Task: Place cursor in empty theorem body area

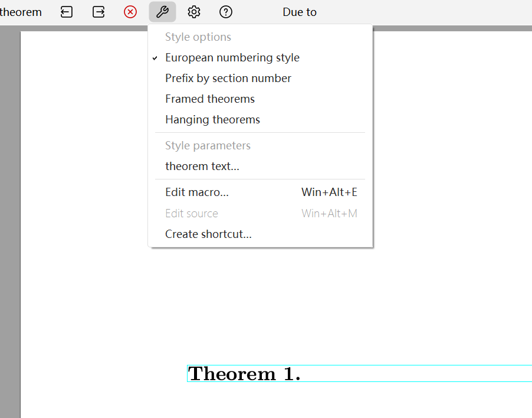Action: tap(413, 374)
